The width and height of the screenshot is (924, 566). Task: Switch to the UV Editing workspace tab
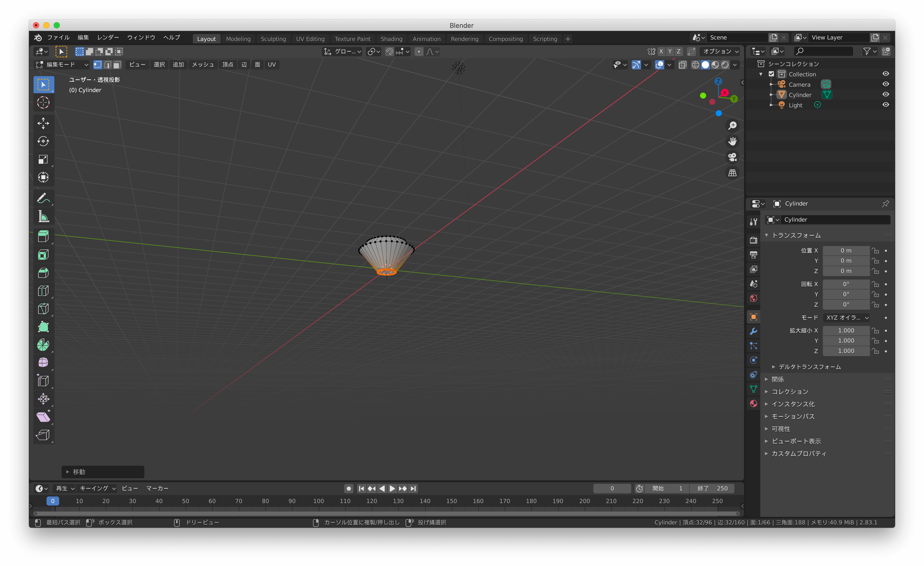pos(310,39)
